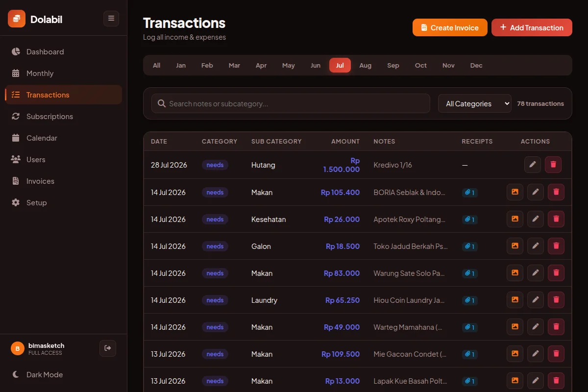Edit the Warung Sate Solo transaction
588x392 pixels.
536,273
